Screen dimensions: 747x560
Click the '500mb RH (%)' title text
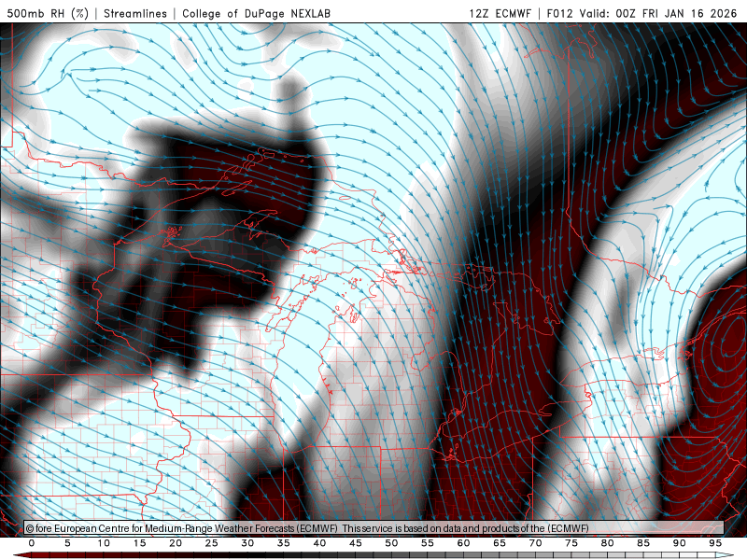[x=49, y=13]
